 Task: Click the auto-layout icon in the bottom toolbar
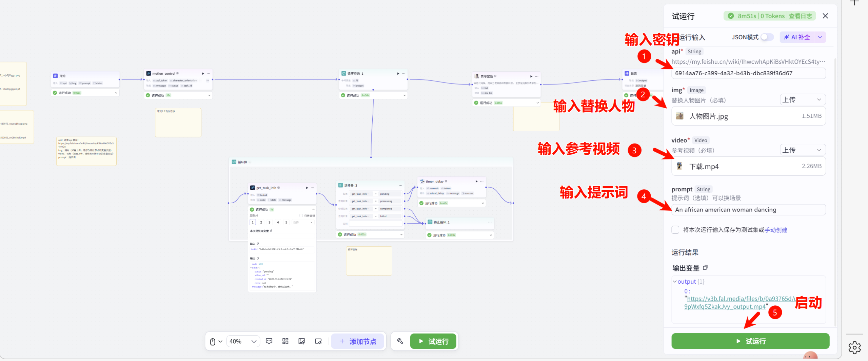[x=285, y=341]
